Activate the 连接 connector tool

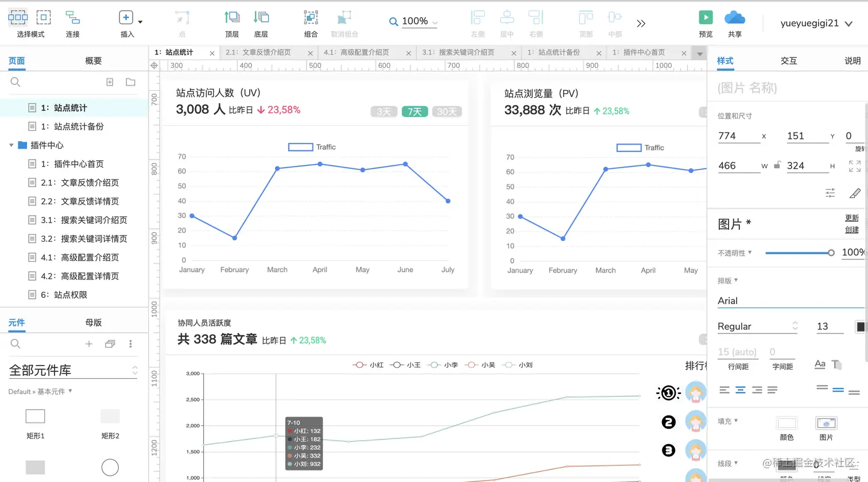[x=72, y=17]
